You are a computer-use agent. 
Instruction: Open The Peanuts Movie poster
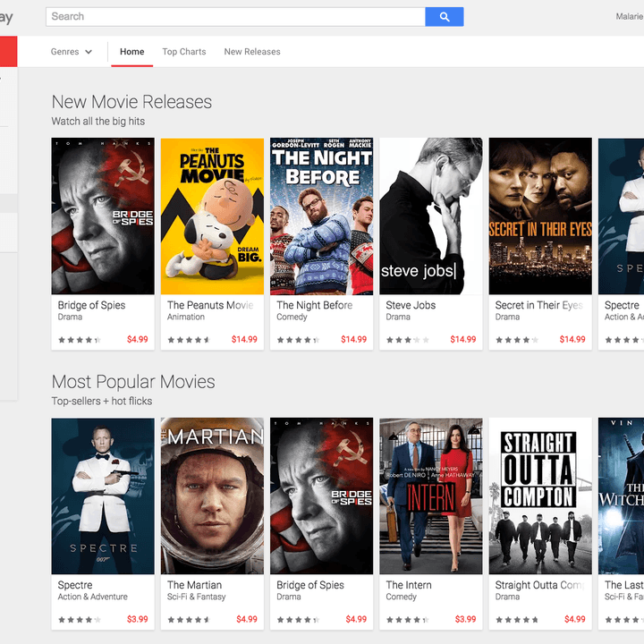point(212,216)
